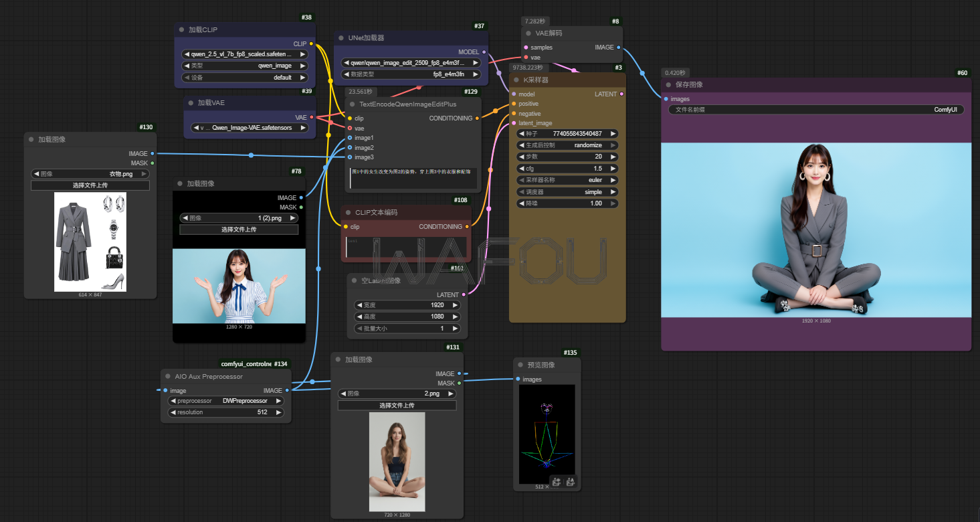Click 选择文件上传 button under 2.png
Screen dimensions: 980x522
click(x=397, y=406)
